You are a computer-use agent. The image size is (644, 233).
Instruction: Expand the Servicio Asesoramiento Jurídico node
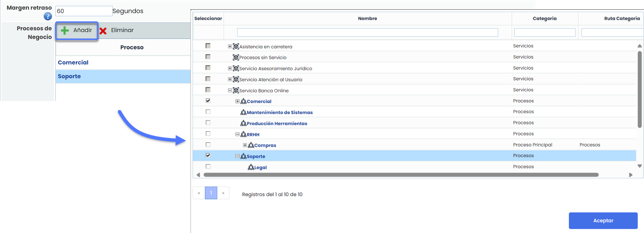click(x=230, y=69)
